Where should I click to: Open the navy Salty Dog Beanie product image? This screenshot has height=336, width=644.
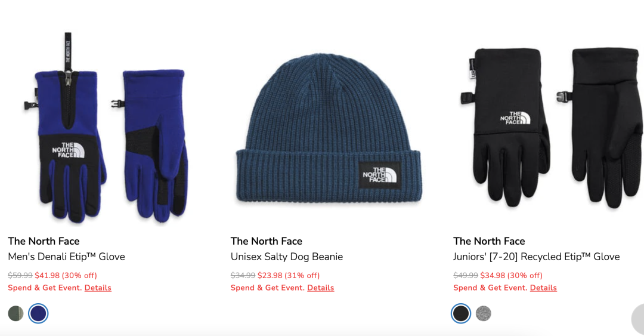coord(329,128)
